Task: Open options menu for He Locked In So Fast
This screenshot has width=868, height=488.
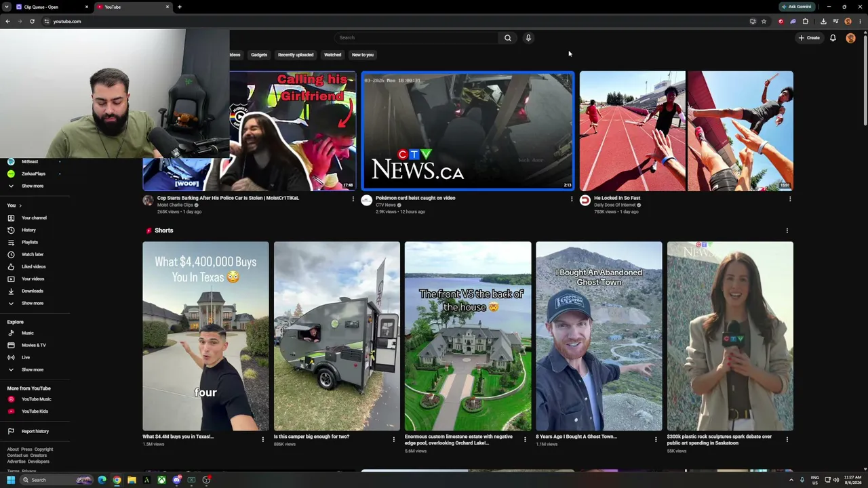Action: point(789,199)
